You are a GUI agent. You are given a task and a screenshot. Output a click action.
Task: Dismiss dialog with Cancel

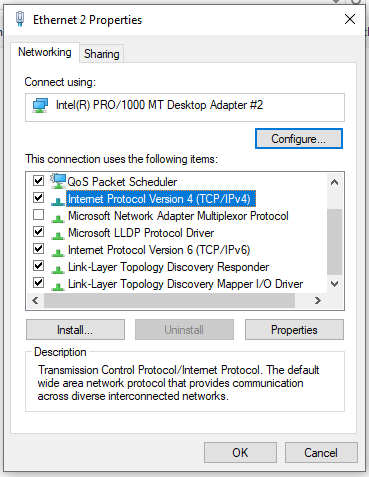[321, 453]
